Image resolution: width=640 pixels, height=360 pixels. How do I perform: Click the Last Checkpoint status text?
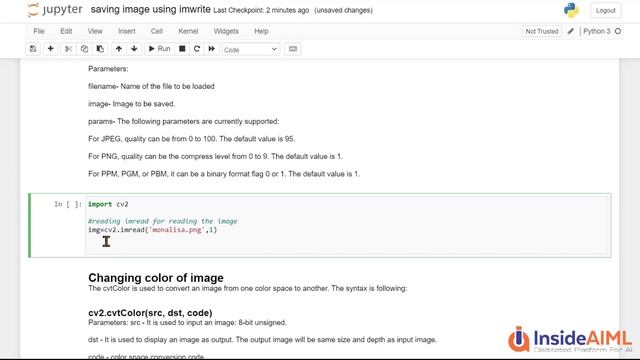coord(261,10)
